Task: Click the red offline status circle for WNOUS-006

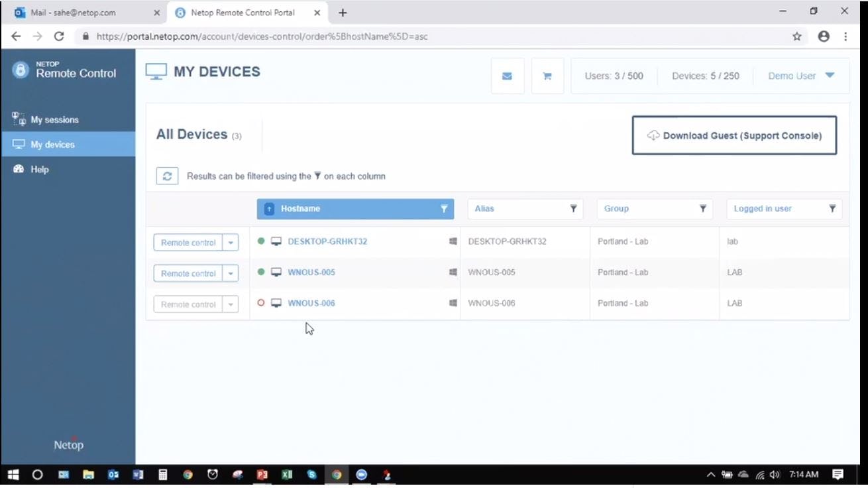Action: coord(261,303)
